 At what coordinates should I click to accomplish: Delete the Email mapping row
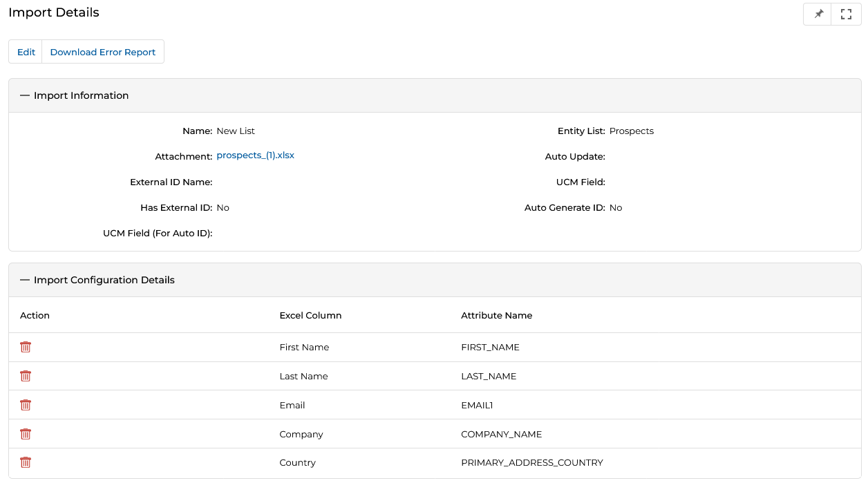pyautogui.click(x=26, y=405)
